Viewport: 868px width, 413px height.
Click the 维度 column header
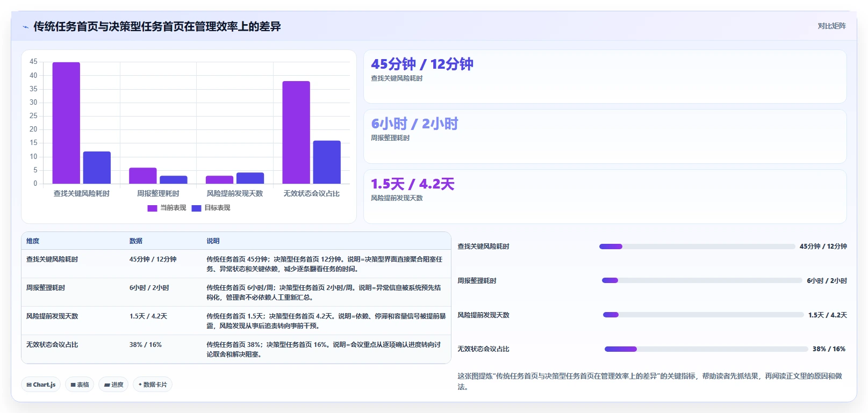click(33, 241)
